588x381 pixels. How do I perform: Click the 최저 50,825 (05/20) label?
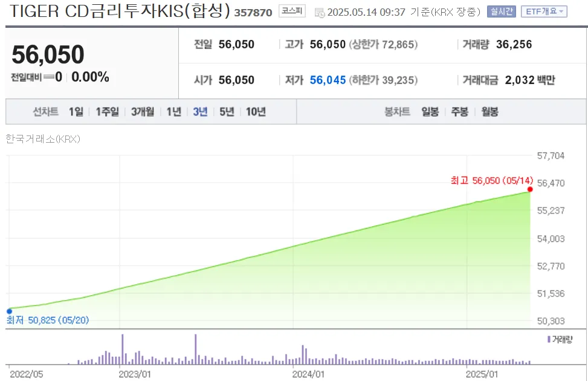coord(48,320)
